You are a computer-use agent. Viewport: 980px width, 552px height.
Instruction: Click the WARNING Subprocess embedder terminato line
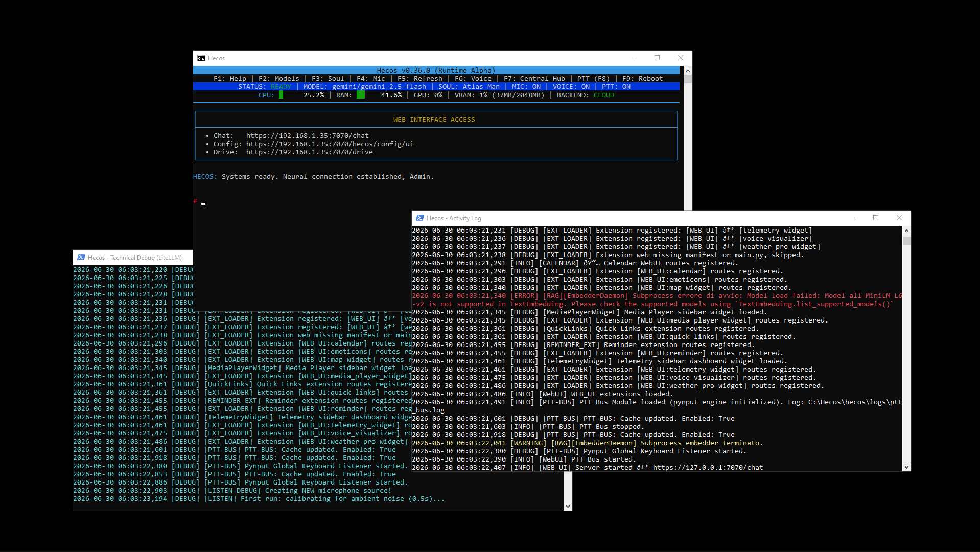588,443
